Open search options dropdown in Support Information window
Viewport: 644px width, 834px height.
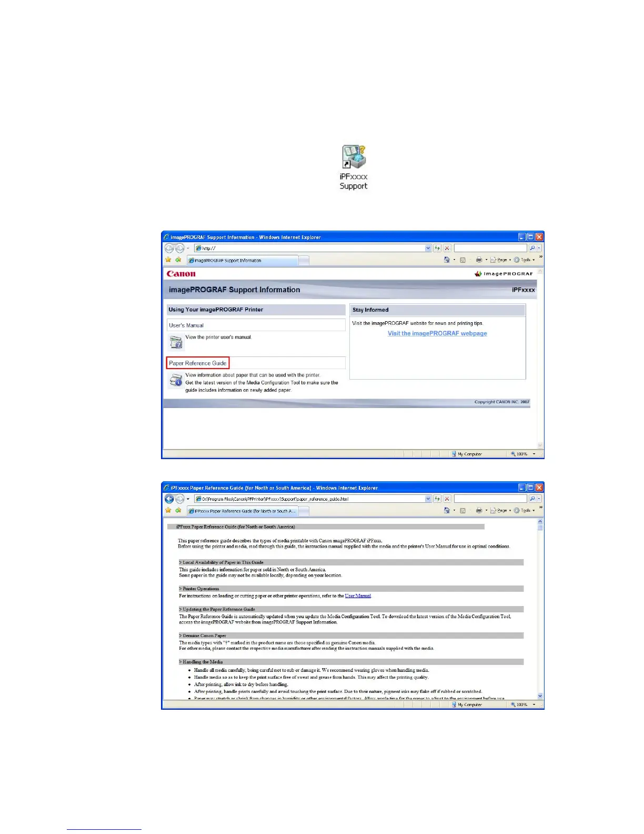click(539, 248)
